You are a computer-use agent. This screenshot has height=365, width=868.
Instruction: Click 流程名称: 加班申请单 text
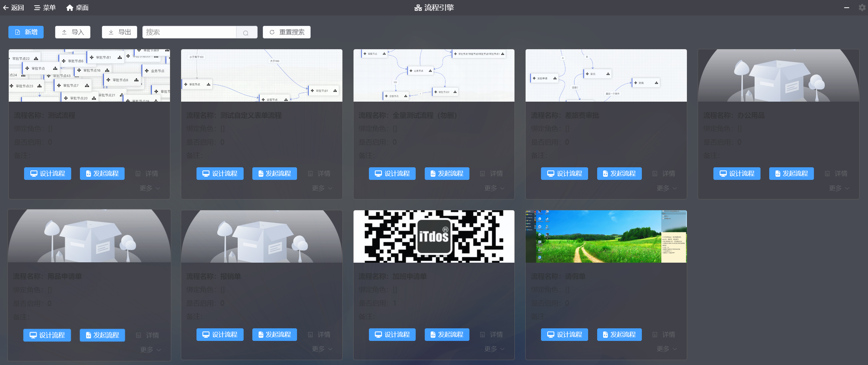393,276
